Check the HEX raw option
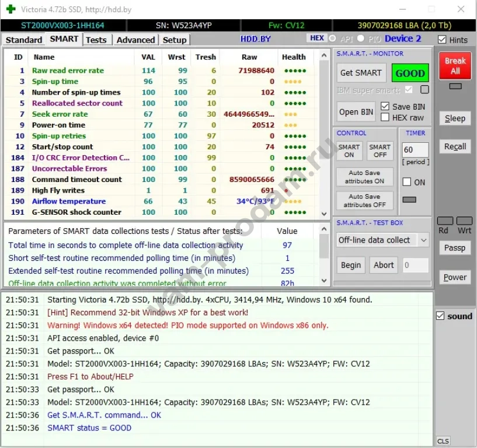 [385, 117]
